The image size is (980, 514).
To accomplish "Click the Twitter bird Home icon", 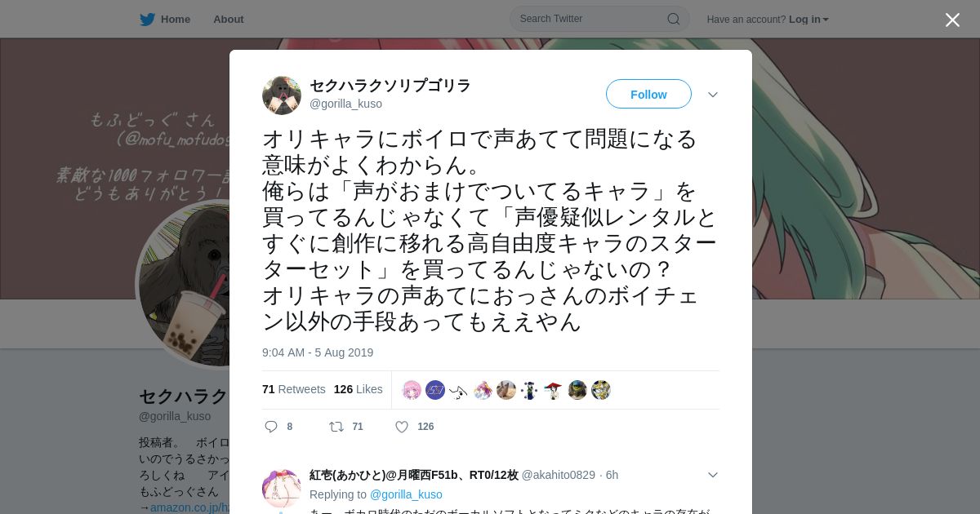I will click(147, 20).
